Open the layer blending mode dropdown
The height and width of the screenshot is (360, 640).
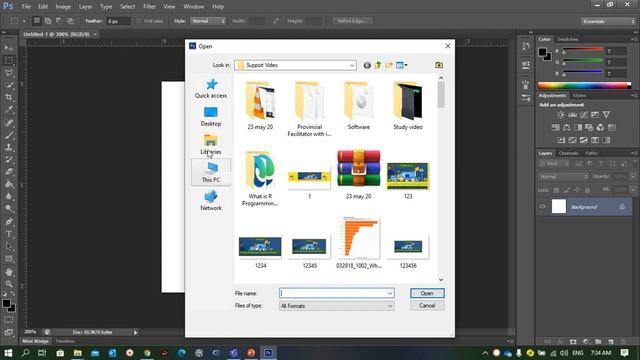point(564,177)
